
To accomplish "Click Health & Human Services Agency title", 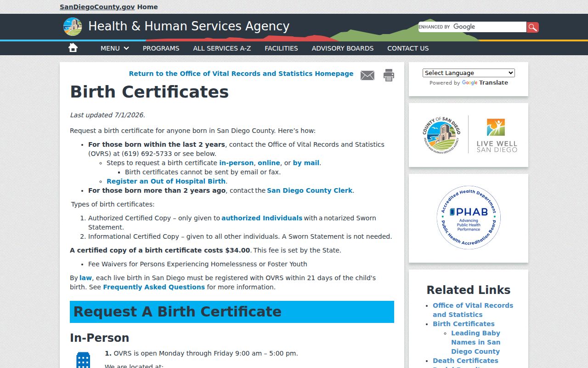I will [189, 26].
